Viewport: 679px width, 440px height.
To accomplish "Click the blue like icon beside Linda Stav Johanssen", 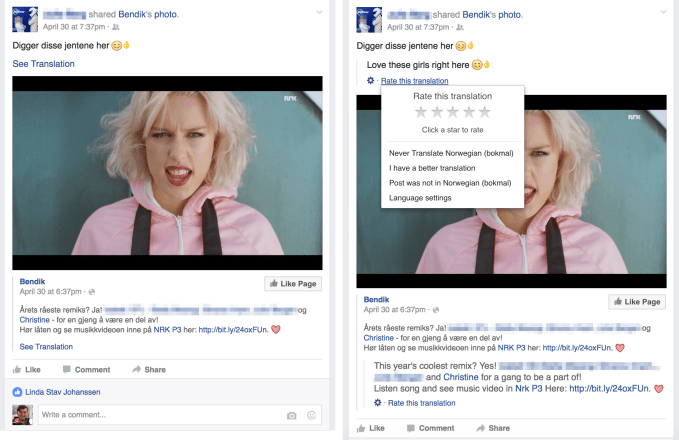I will [x=17, y=392].
